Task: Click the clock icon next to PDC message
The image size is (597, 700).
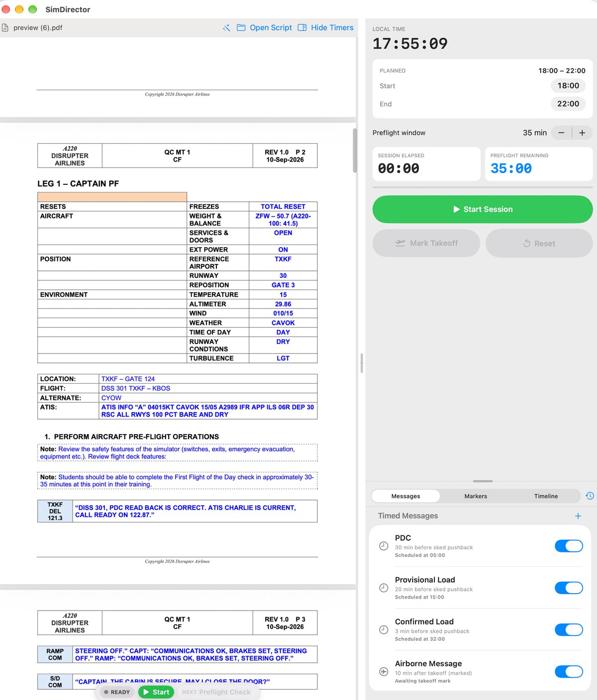Action: 384,546
